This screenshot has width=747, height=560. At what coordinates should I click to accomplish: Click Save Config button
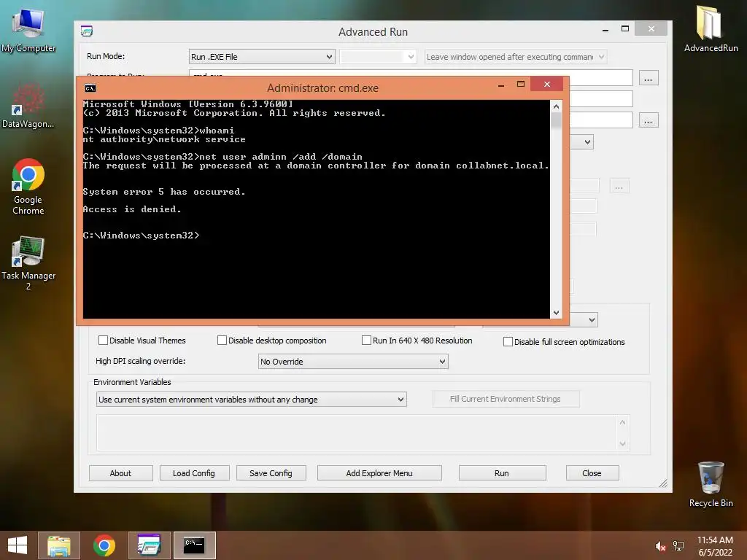point(271,473)
